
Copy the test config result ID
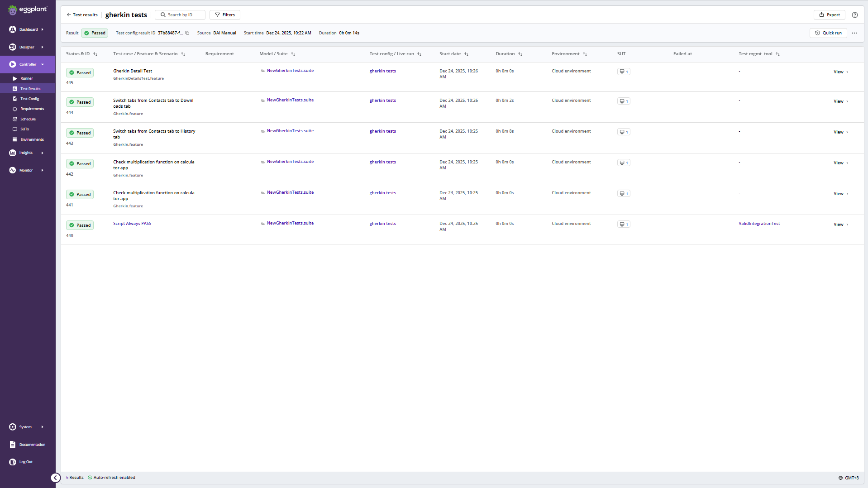[x=187, y=33]
